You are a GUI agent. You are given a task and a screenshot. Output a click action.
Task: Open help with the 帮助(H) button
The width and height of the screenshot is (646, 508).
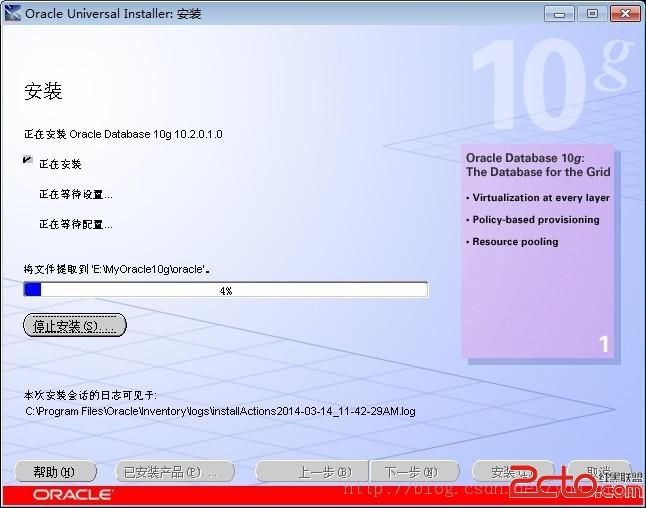click(55, 471)
